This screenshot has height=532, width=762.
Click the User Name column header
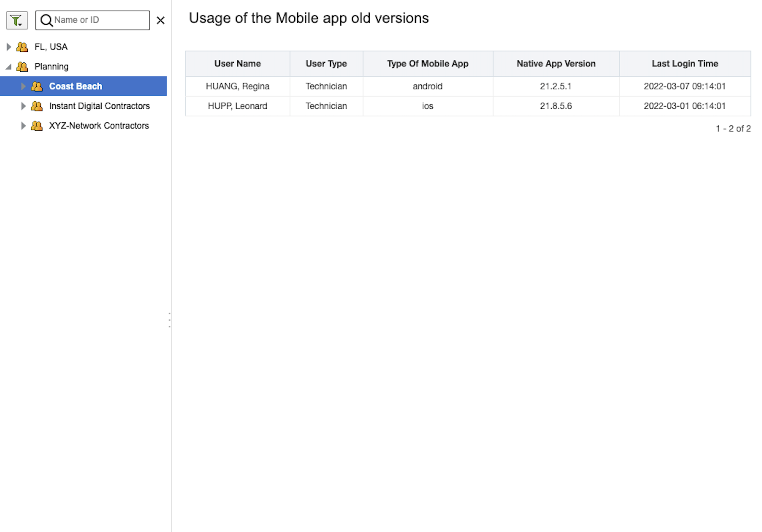[x=237, y=63]
